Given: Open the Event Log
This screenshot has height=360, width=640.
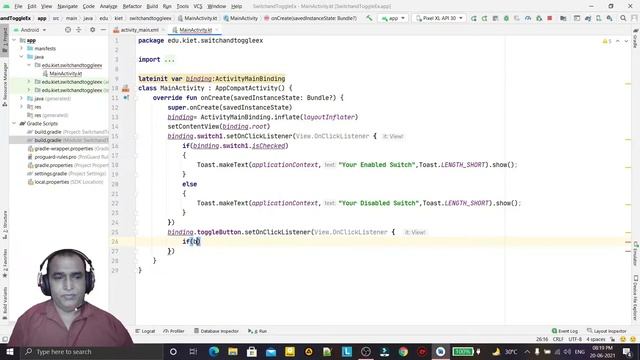Looking at the screenshot, I should (x=565, y=331).
